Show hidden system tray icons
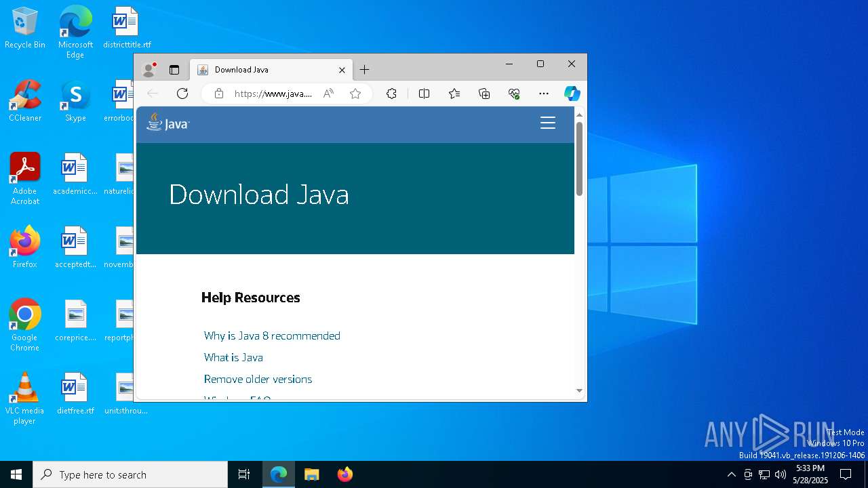 (x=731, y=474)
